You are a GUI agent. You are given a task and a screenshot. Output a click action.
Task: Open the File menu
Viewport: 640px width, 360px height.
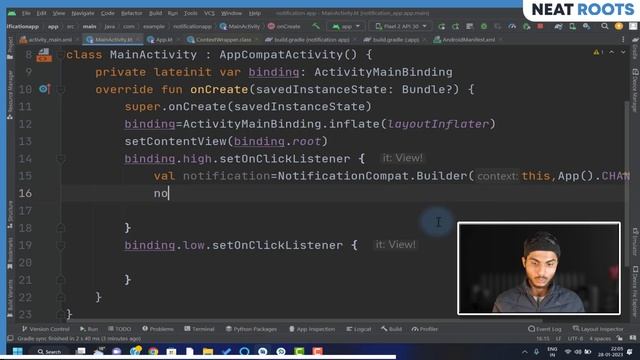[x=27, y=13]
